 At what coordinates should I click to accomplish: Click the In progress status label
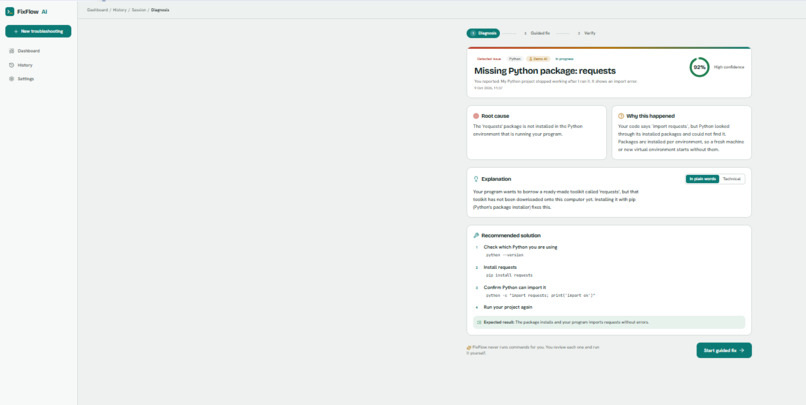pyautogui.click(x=564, y=59)
